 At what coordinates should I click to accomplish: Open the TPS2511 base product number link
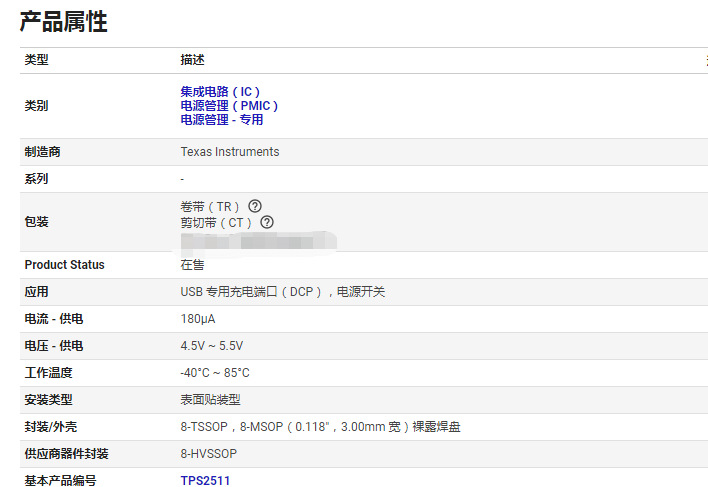tap(205, 481)
